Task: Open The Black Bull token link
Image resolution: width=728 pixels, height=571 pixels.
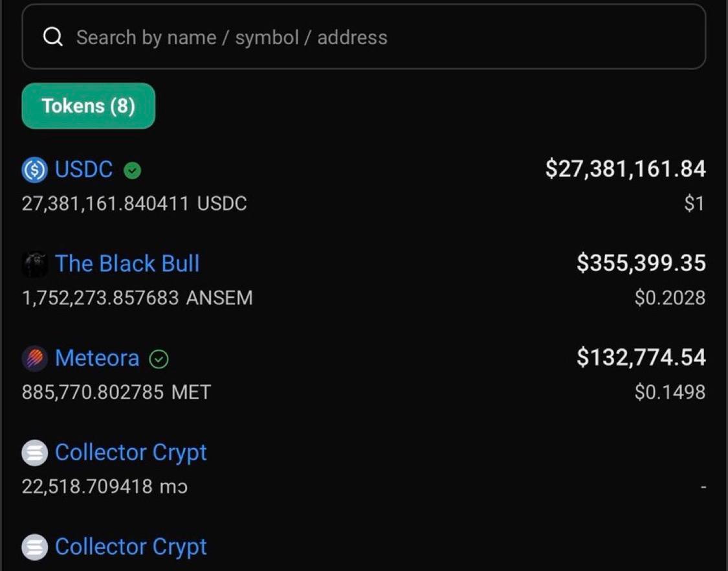Action: [x=127, y=263]
